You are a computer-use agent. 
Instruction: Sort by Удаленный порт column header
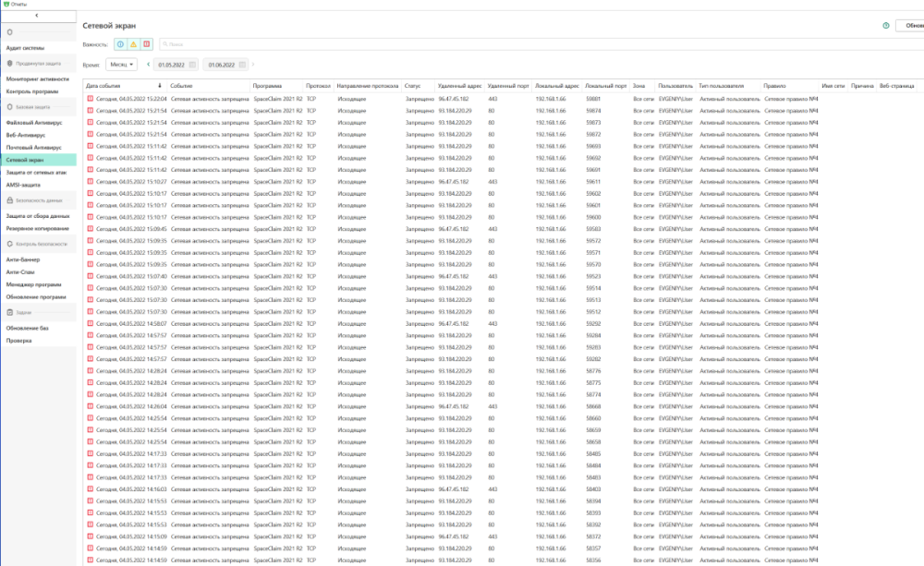point(508,86)
